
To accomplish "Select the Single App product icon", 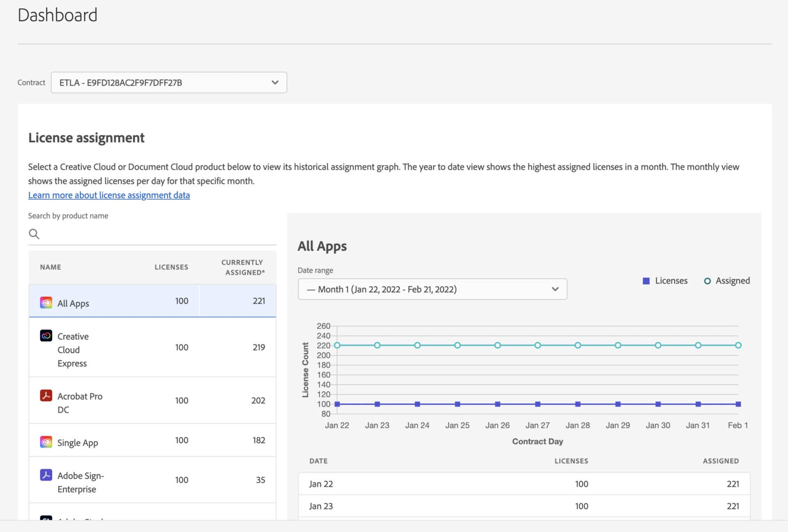I will pyautogui.click(x=46, y=442).
